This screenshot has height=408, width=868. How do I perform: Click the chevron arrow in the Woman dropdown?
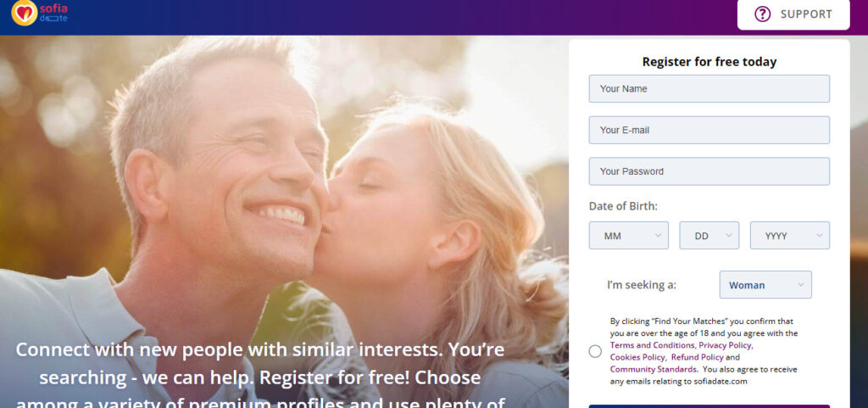click(x=800, y=284)
